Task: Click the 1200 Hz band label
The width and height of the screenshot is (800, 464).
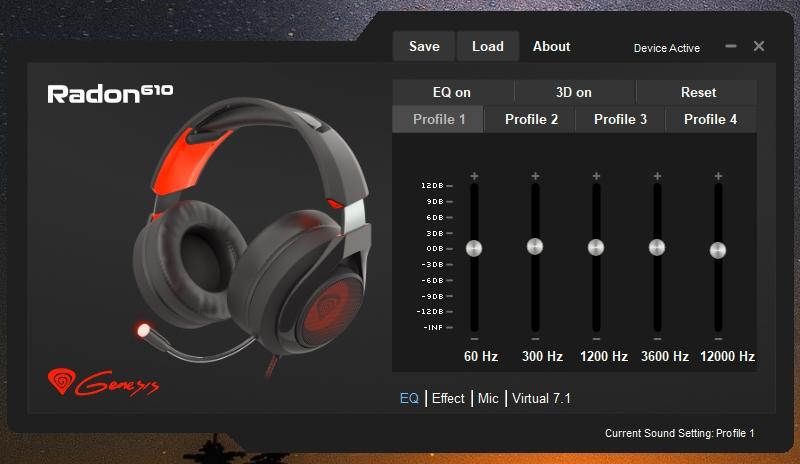Action: [x=604, y=356]
